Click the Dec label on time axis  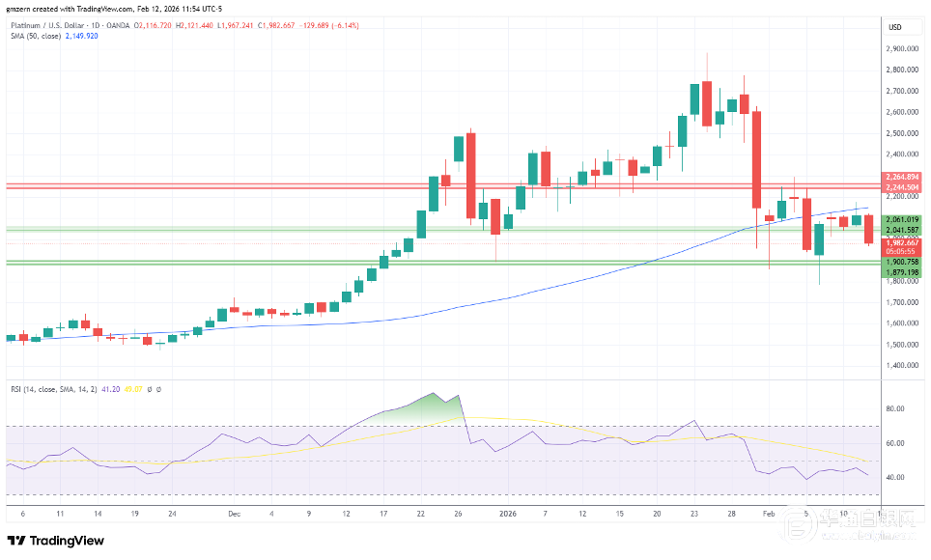(234, 515)
